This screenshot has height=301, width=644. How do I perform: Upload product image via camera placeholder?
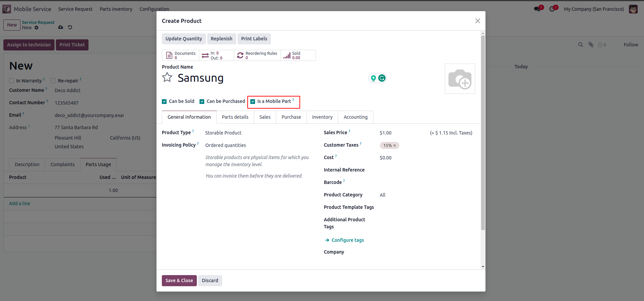click(460, 79)
